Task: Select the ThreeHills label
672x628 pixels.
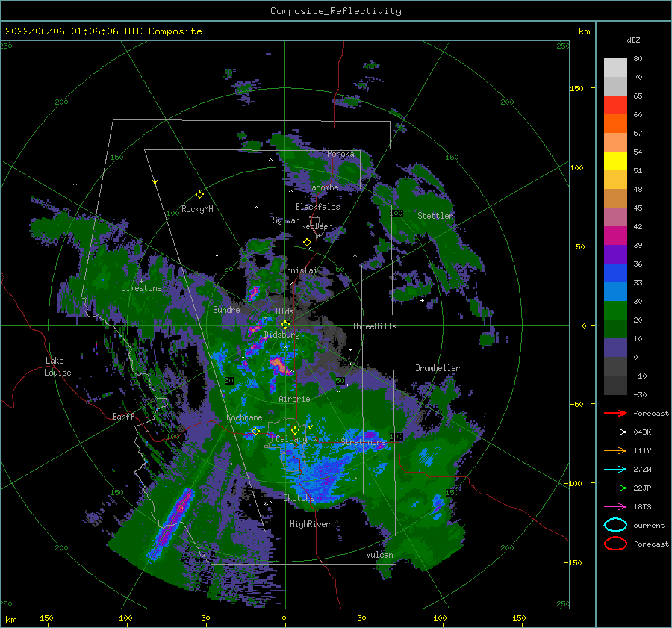Action: pyautogui.click(x=374, y=326)
